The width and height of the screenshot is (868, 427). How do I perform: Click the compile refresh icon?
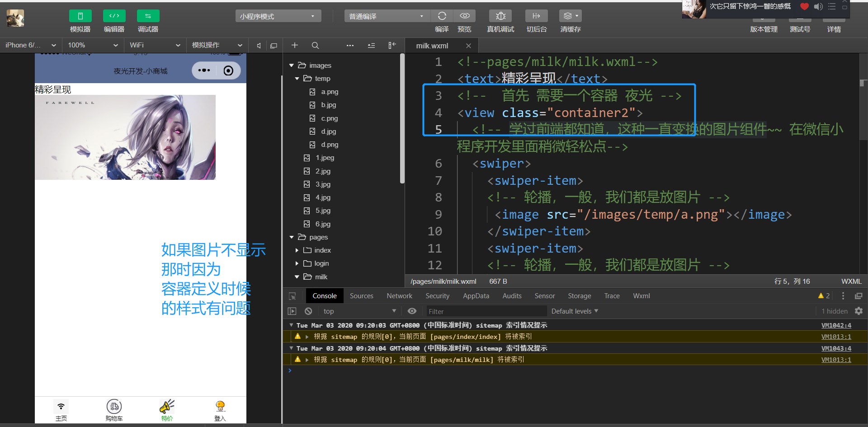(x=442, y=16)
